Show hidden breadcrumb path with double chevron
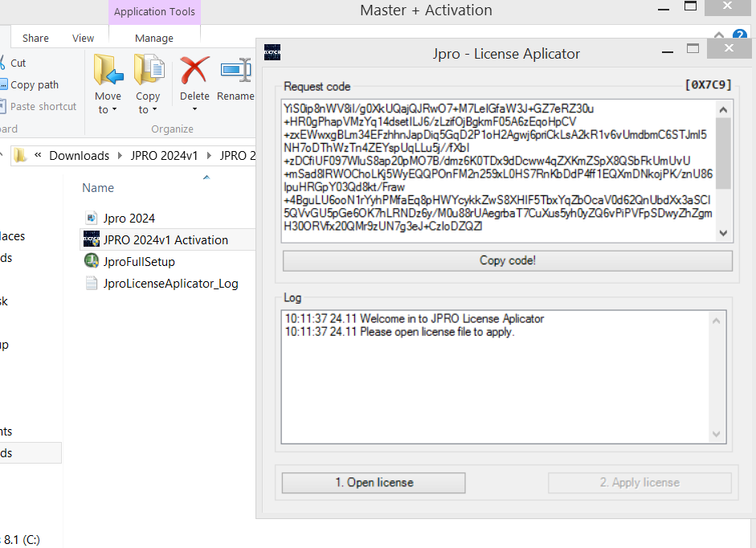The width and height of the screenshot is (756, 548). (x=38, y=155)
